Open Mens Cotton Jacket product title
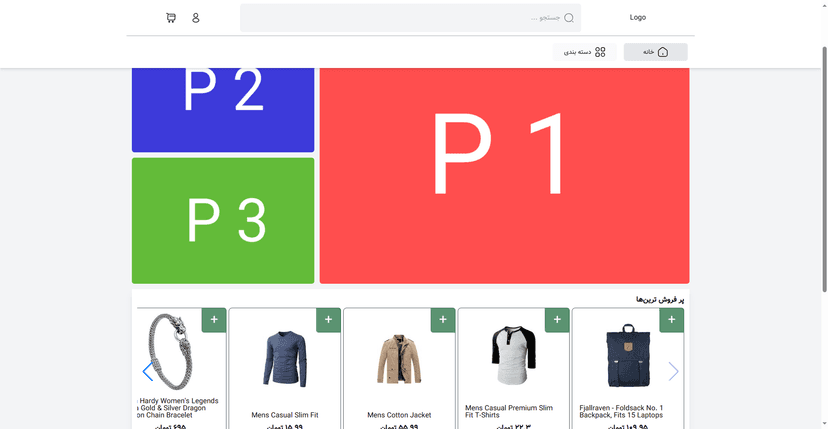The width and height of the screenshot is (828, 429). point(399,415)
